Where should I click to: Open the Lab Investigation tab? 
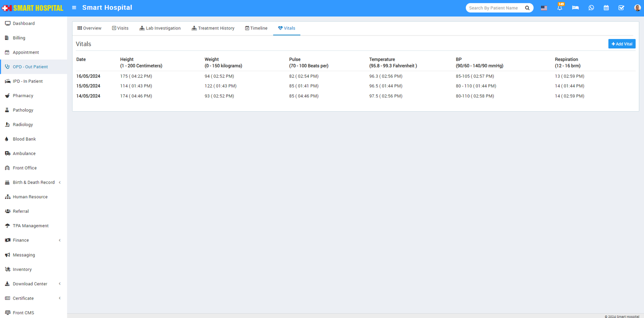[x=160, y=28]
